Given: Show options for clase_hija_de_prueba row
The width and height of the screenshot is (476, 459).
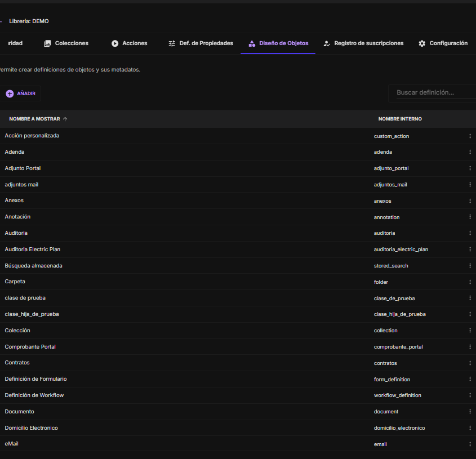Looking at the screenshot, I should (470, 314).
